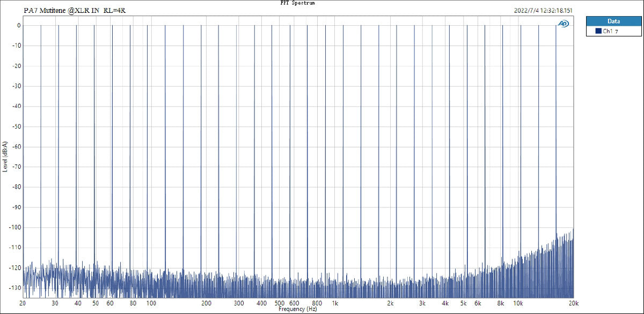
Task: Click the 20k tick on the frequency axis
Action: click(573, 303)
